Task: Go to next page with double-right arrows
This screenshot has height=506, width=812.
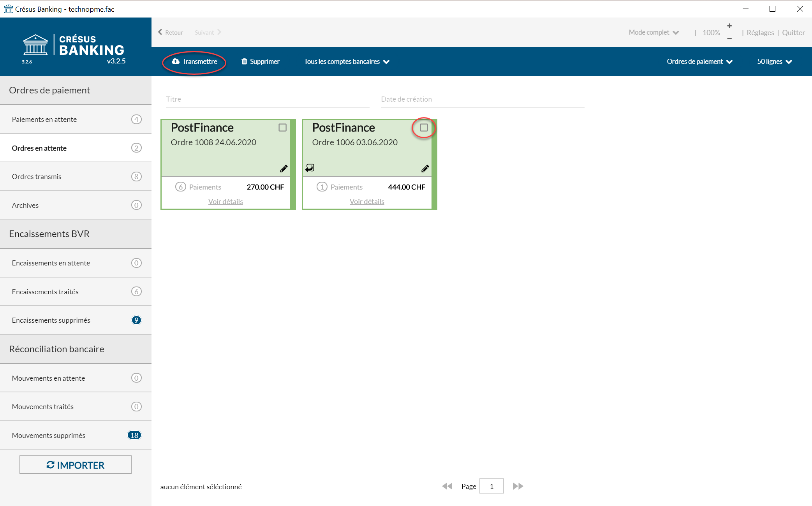Action: coord(518,486)
